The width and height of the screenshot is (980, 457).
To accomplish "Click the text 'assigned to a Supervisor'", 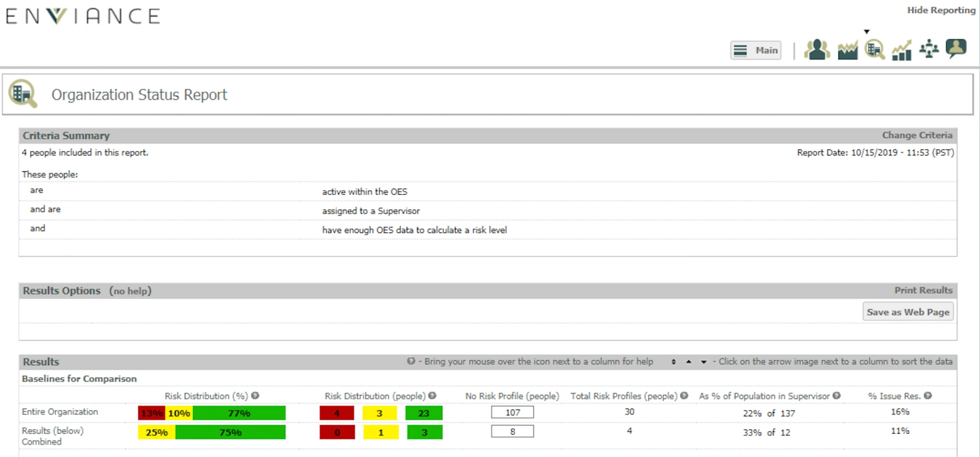I will click(371, 211).
